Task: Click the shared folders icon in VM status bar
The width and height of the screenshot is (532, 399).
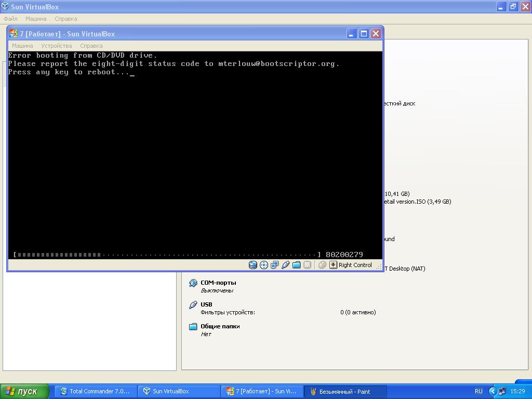Action: point(296,265)
